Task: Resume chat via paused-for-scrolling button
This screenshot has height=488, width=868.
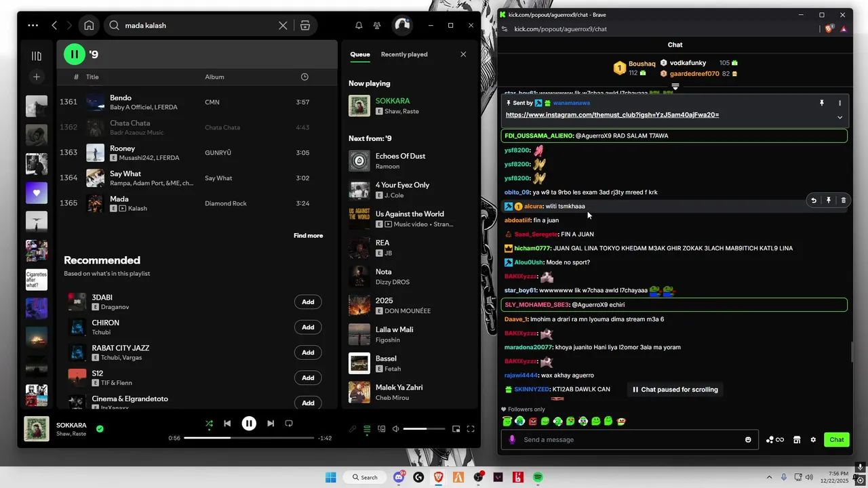Action: point(675,390)
